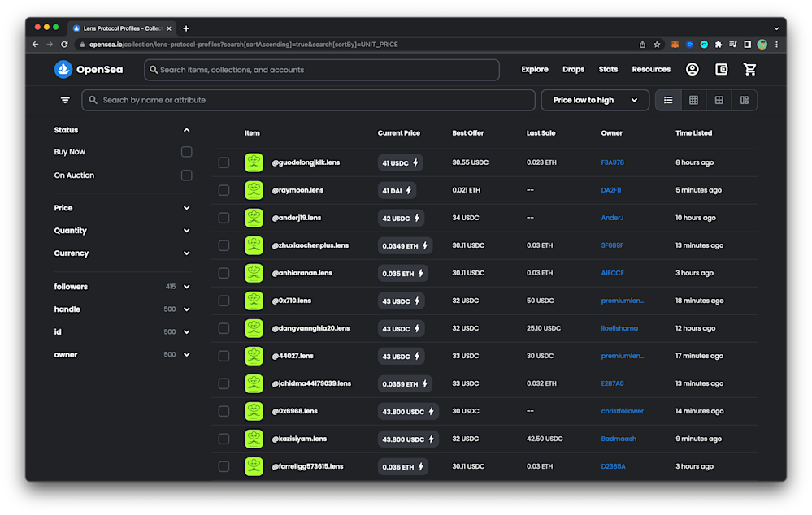This screenshot has height=515, width=812.
Task: Open owner AnderJ profile link
Action: tap(612, 218)
